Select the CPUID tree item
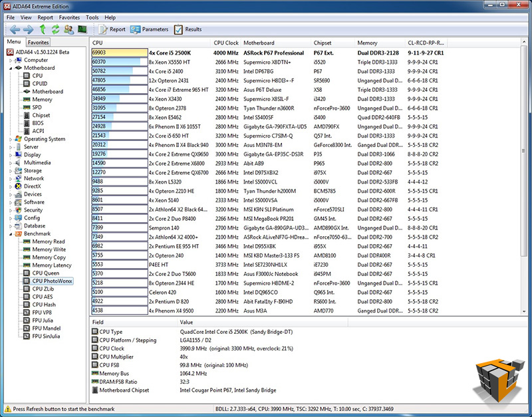 [x=40, y=84]
